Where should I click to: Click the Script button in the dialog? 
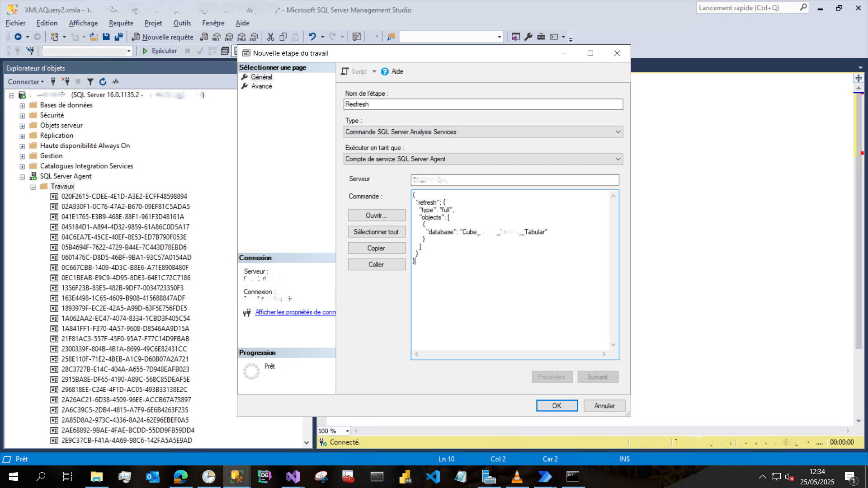354,71
